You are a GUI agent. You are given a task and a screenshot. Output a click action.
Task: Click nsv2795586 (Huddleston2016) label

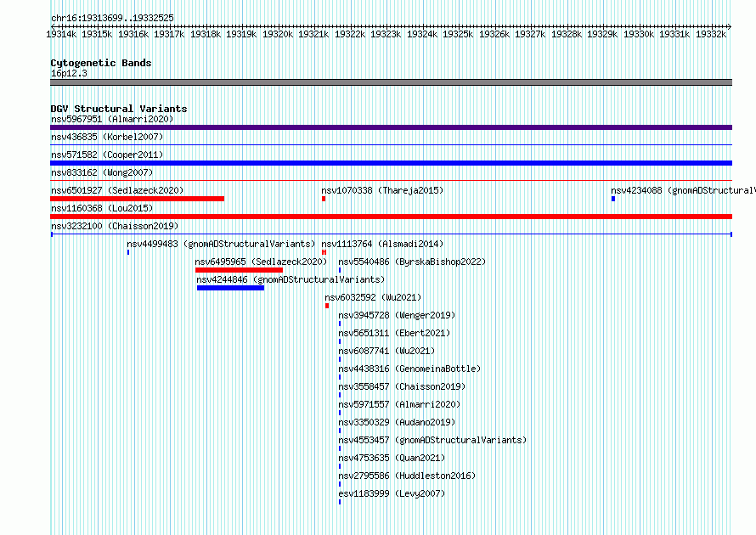tap(406, 476)
